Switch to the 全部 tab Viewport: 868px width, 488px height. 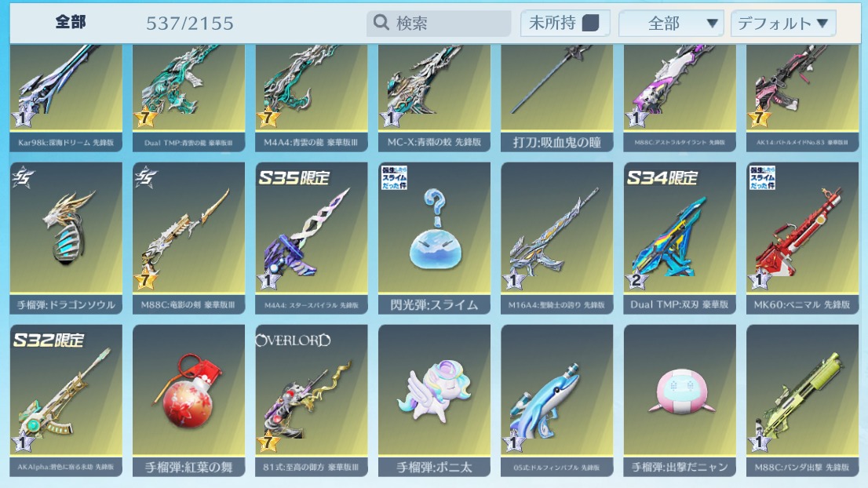click(71, 22)
